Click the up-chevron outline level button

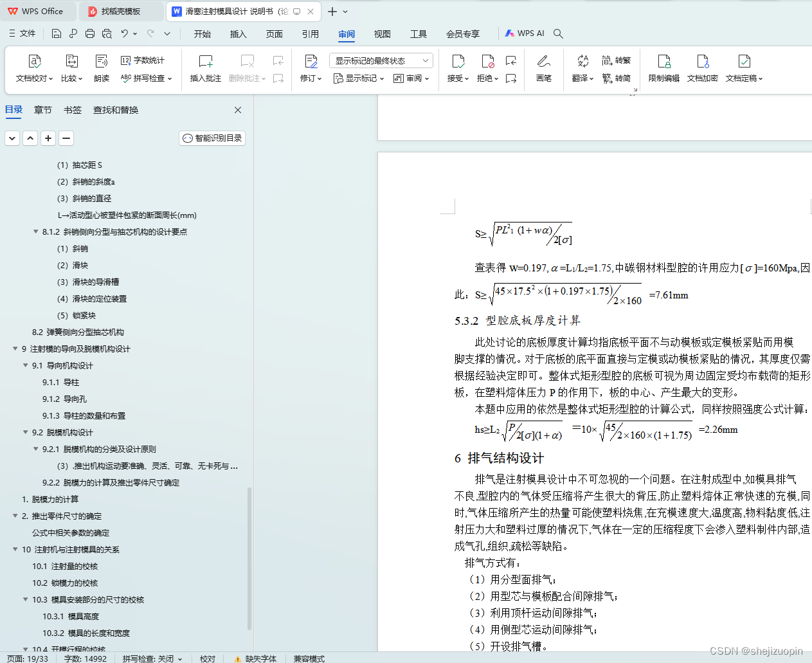click(x=30, y=138)
